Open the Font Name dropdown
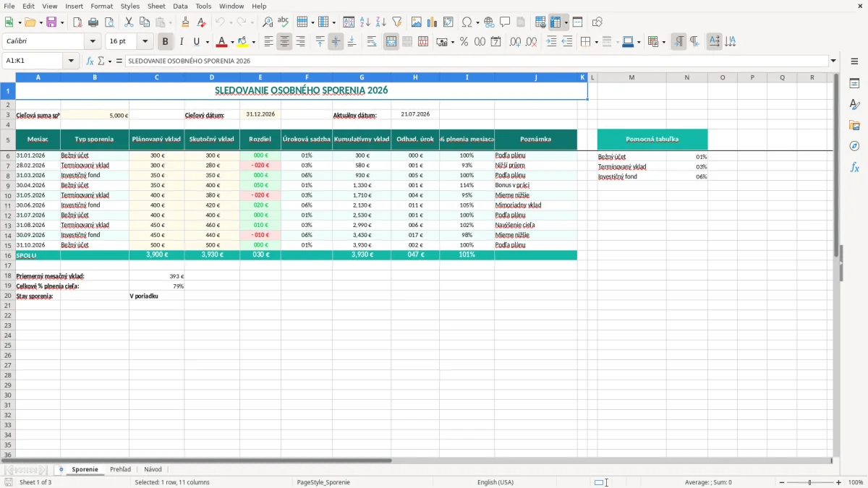 (x=93, y=42)
